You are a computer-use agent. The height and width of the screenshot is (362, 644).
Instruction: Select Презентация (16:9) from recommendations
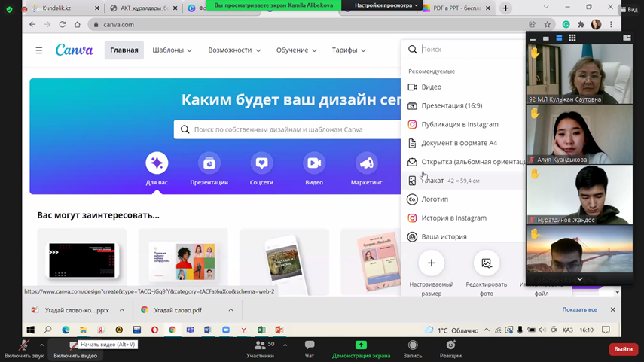[x=451, y=105]
